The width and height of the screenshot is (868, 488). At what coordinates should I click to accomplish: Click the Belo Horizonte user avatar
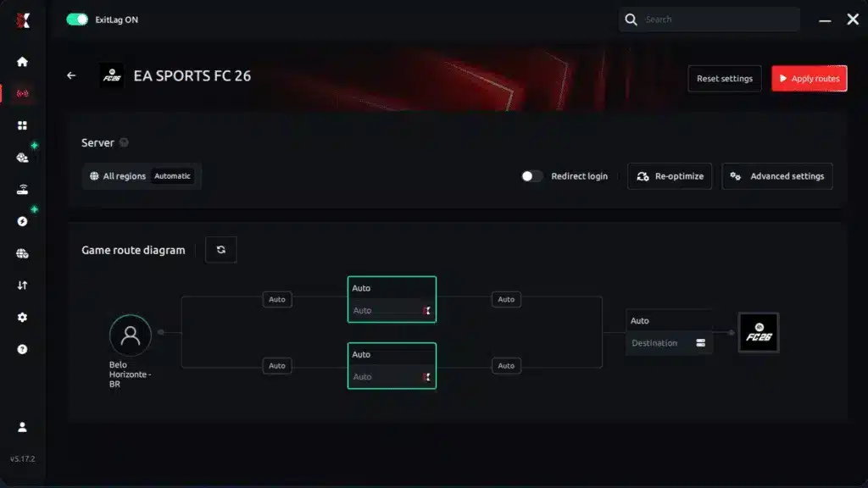click(x=130, y=335)
